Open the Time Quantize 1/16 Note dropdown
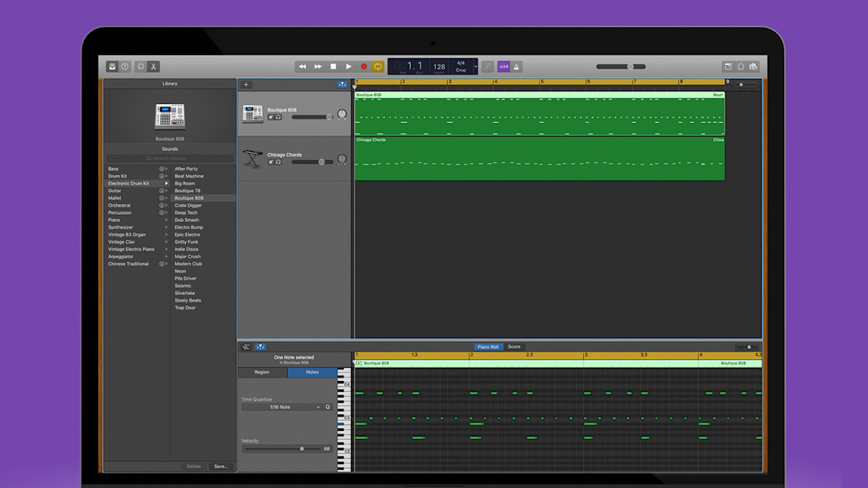Image resolution: width=868 pixels, height=488 pixels. tap(282, 407)
